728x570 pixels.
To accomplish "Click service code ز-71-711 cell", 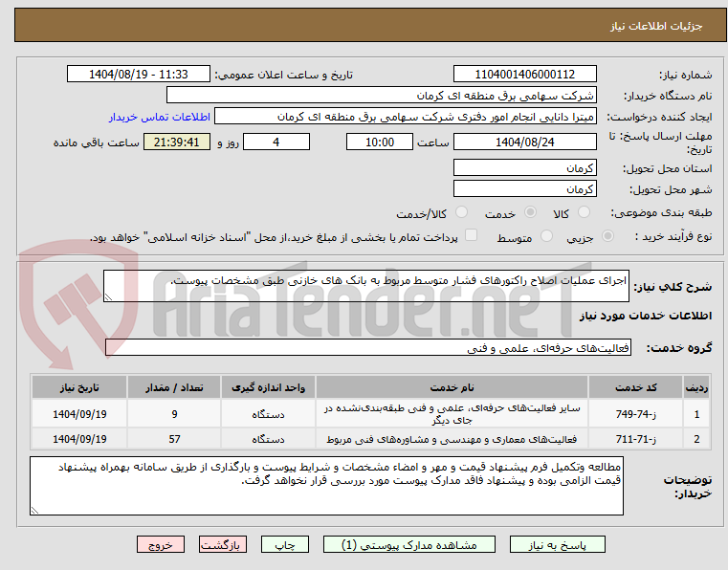I will [x=635, y=439].
